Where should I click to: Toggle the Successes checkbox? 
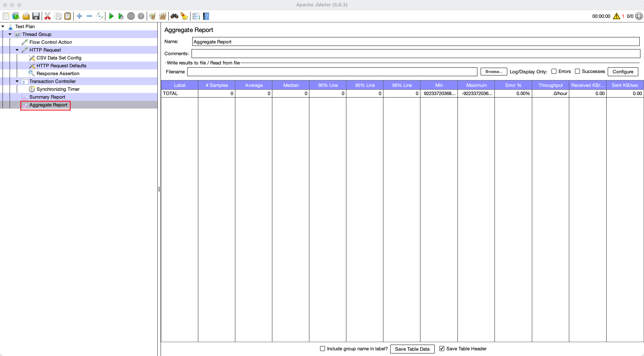[577, 72]
